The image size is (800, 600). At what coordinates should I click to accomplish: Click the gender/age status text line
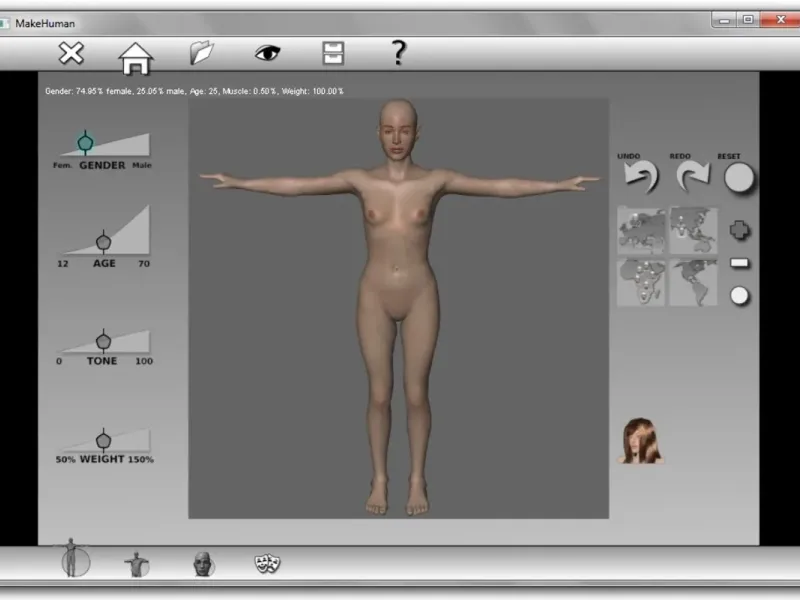click(x=194, y=91)
